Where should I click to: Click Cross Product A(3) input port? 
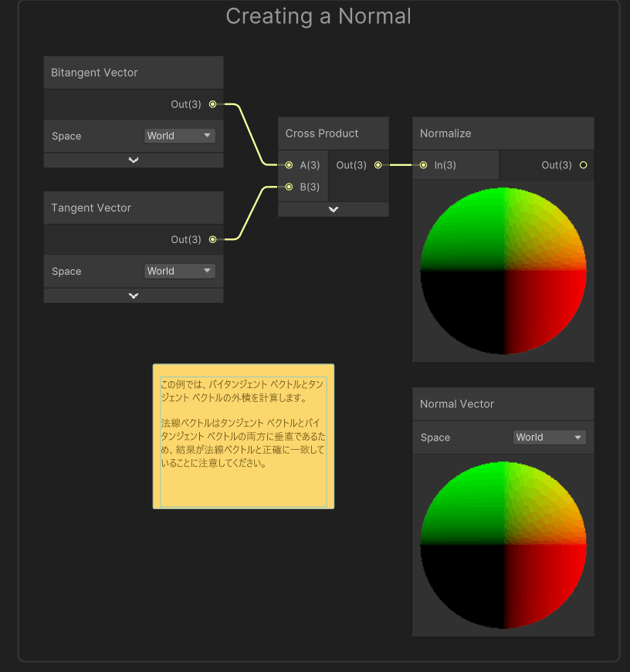tap(289, 165)
